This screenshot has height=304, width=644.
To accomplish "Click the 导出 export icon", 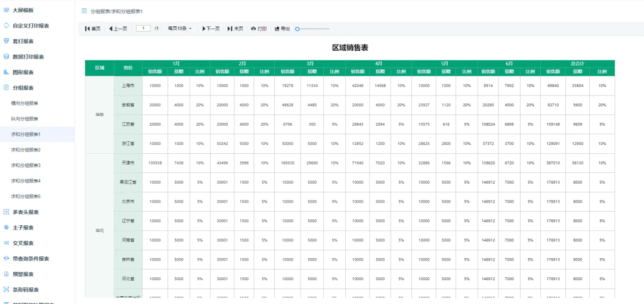I will tap(277, 29).
